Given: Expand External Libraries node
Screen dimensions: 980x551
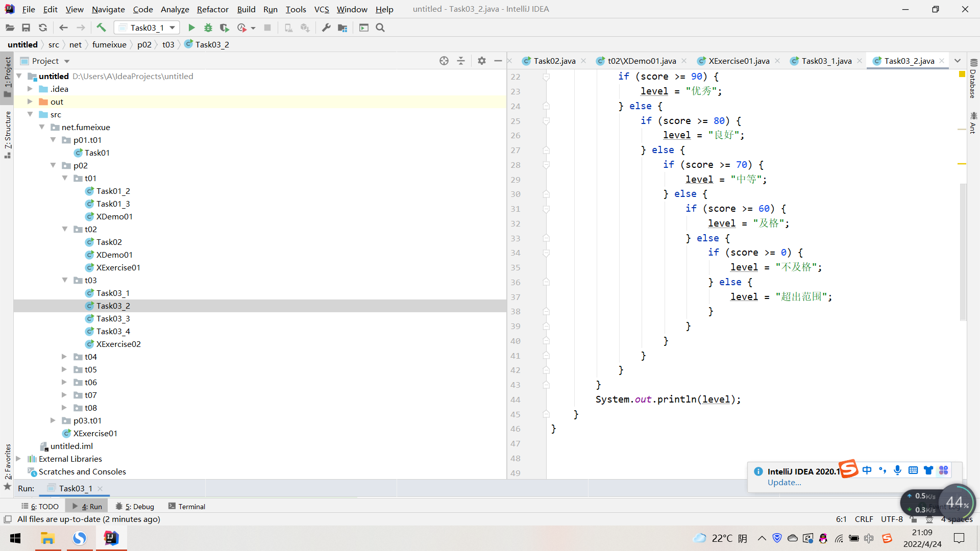Looking at the screenshot, I should [x=18, y=459].
